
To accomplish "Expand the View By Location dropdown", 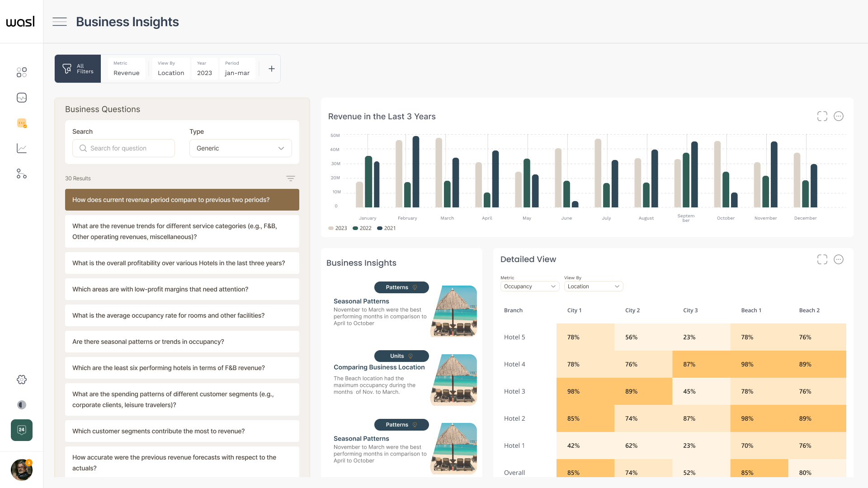I will point(593,286).
